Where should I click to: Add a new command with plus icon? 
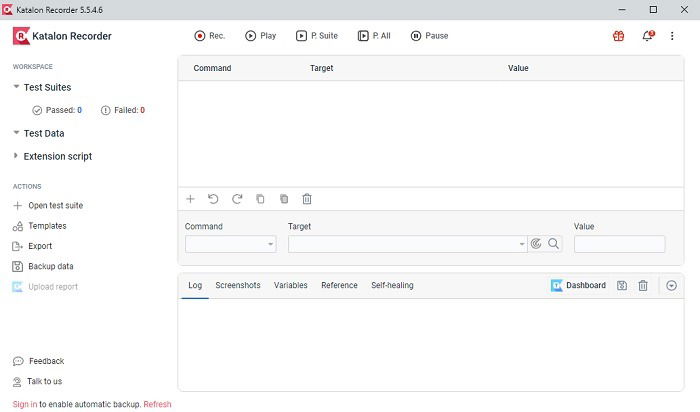coord(190,199)
